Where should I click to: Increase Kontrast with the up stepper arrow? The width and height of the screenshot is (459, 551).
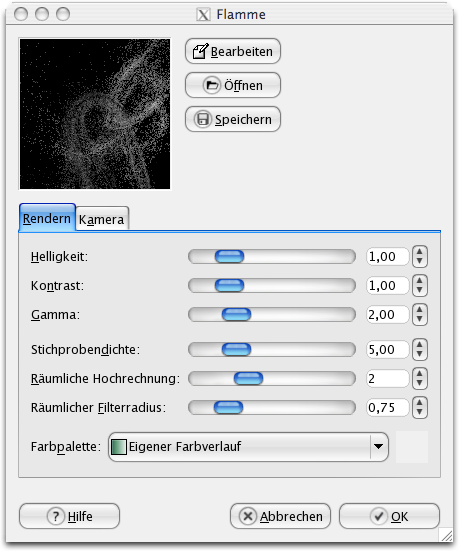point(420,280)
